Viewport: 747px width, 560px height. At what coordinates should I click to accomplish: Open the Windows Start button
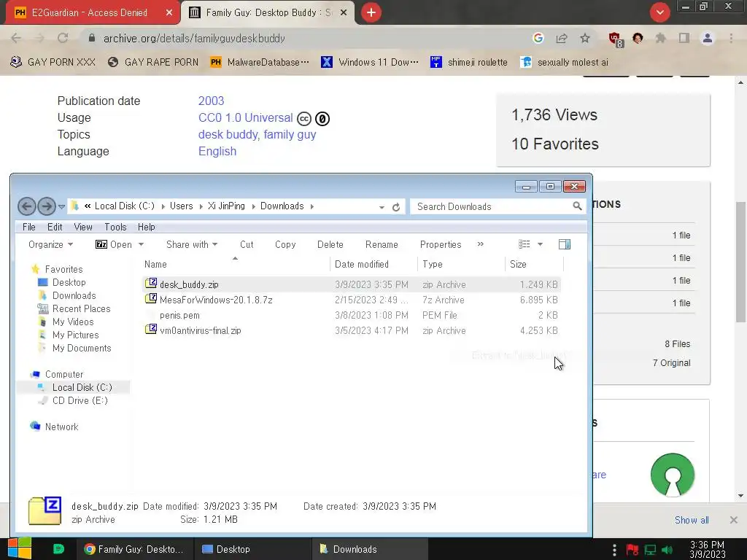click(x=20, y=548)
